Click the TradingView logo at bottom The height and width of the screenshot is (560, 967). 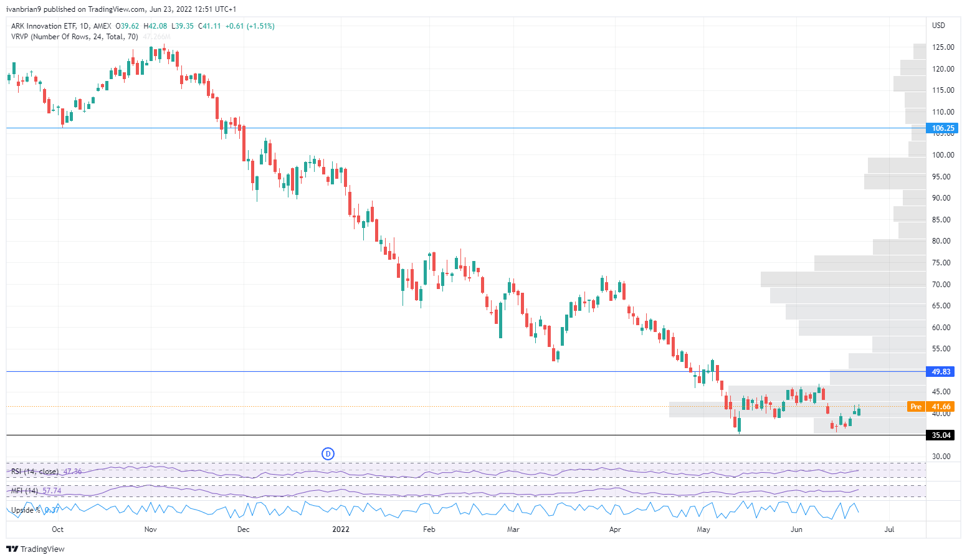(x=36, y=549)
